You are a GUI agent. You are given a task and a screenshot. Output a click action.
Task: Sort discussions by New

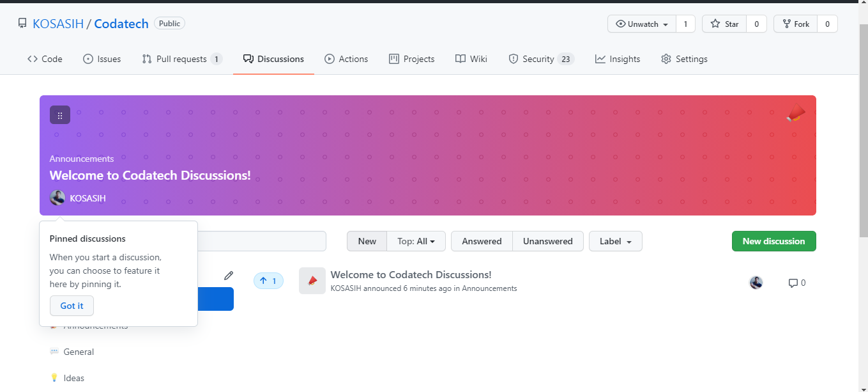pyautogui.click(x=367, y=241)
